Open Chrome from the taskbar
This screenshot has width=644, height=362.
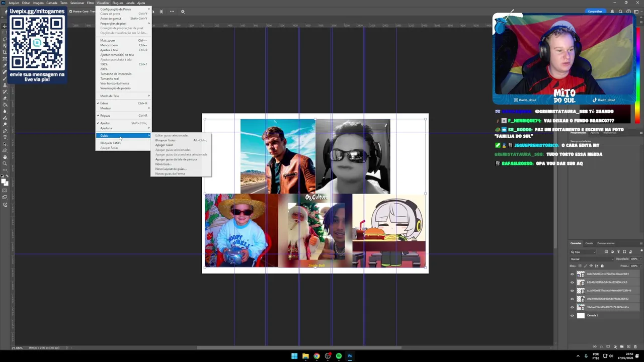tap(316, 356)
